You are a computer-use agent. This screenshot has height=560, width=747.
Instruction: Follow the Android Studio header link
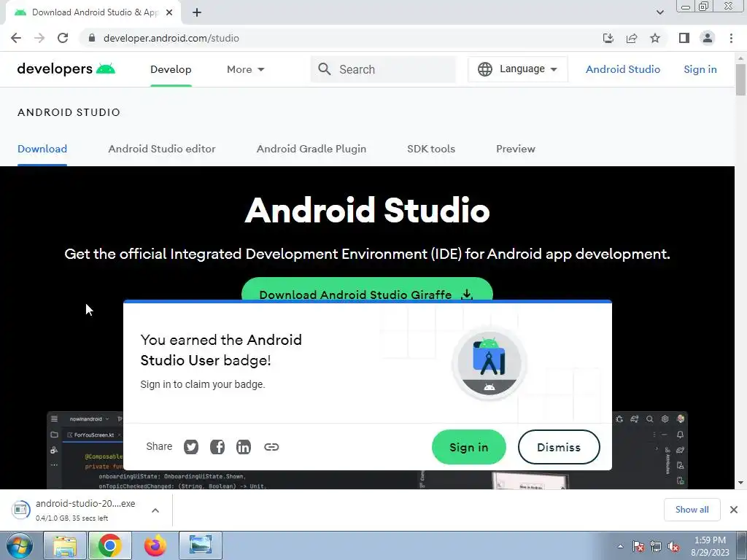coord(623,69)
